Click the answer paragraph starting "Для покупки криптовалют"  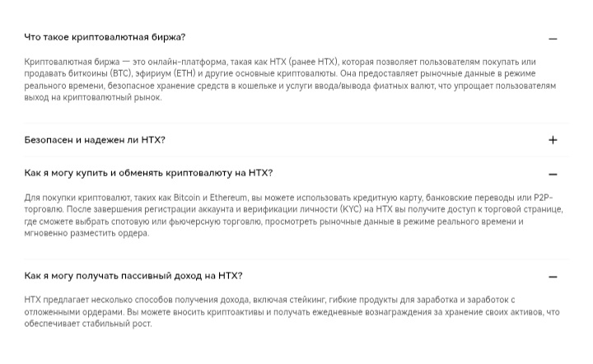click(293, 215)
